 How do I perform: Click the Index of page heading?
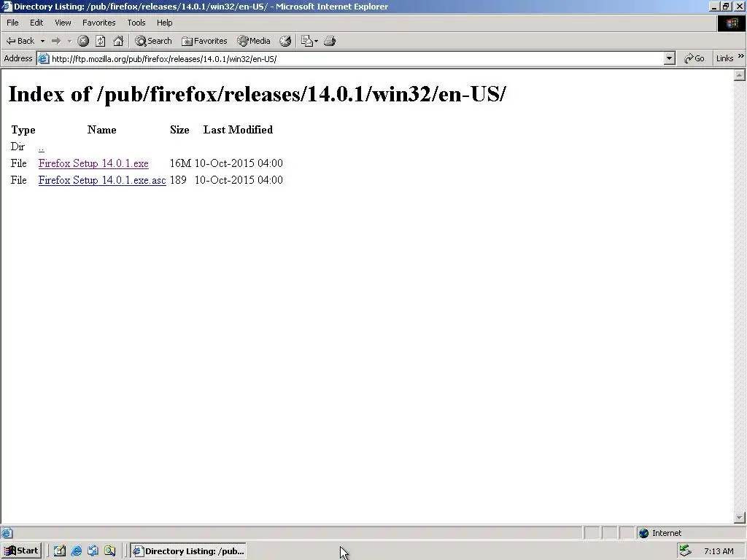tap(258, 94)
